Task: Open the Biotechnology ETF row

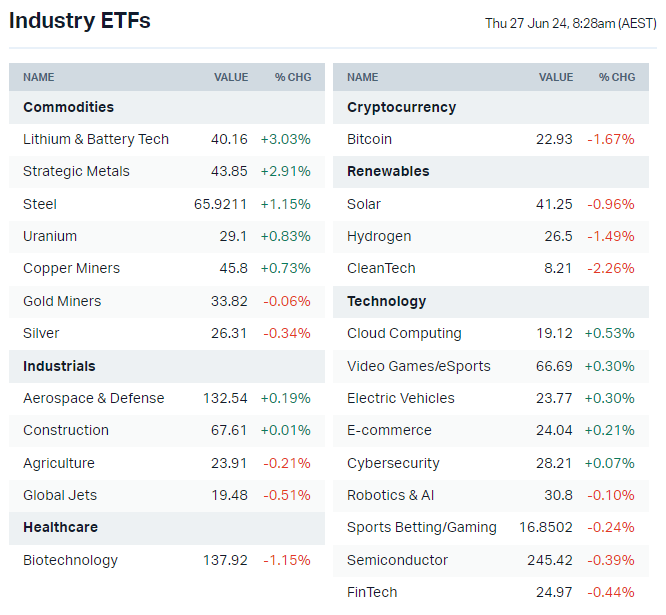Action: tap(70, 560)
